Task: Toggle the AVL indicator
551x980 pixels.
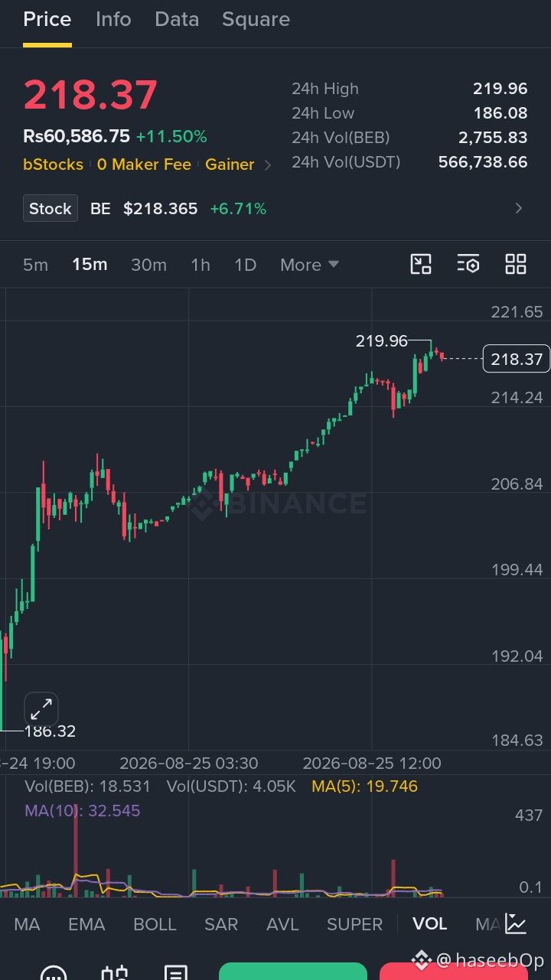Action: tap(282, 924)
